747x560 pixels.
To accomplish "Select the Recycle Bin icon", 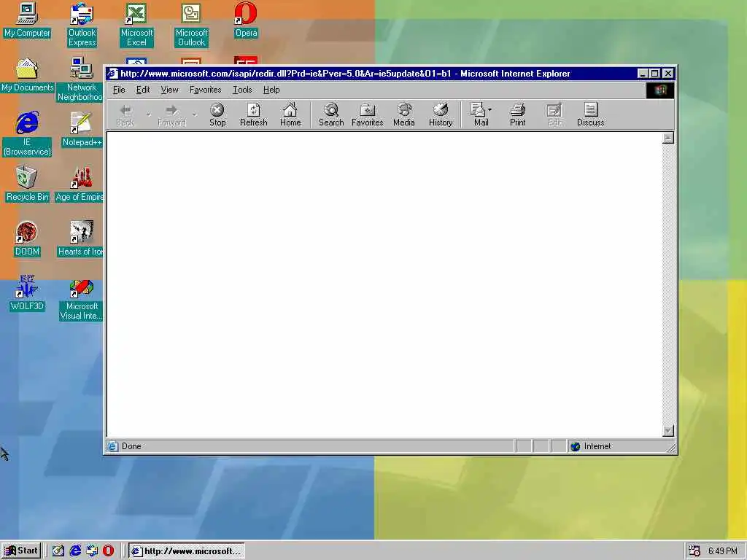I will point(27,184).
